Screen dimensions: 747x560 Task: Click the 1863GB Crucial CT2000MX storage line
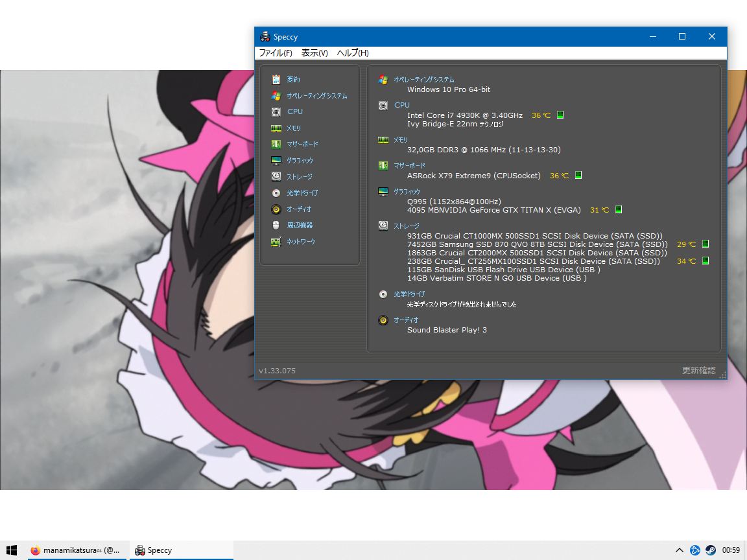point(537,253)
